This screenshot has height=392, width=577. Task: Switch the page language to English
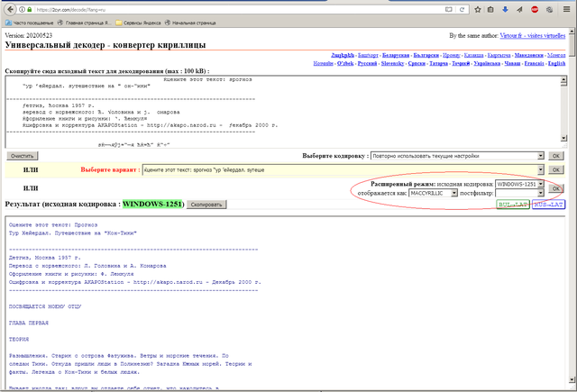coord(556,63)
